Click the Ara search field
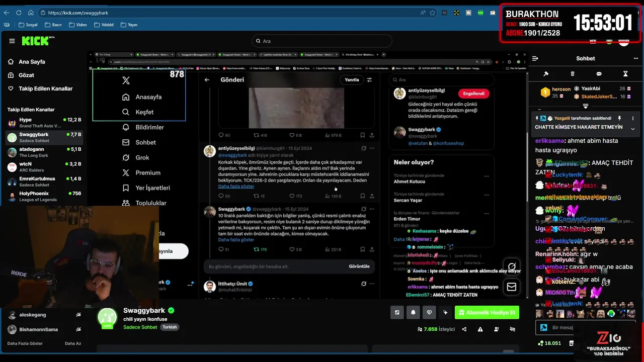Viewport: 644px width, 362px height. [321, 41]
